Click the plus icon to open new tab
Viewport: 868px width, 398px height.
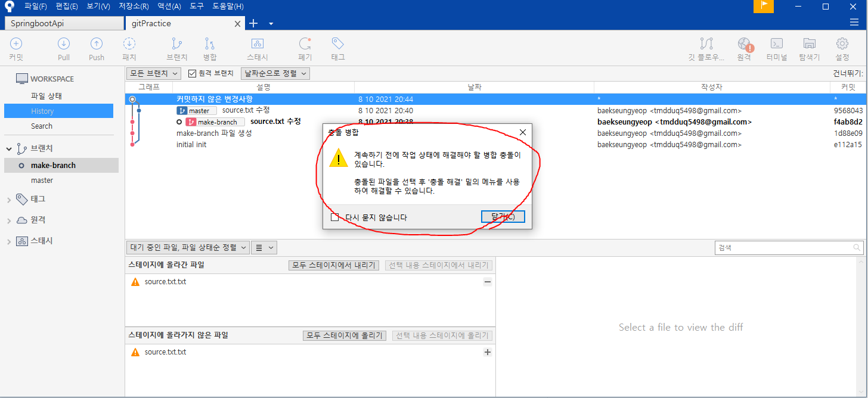(253, 23)
